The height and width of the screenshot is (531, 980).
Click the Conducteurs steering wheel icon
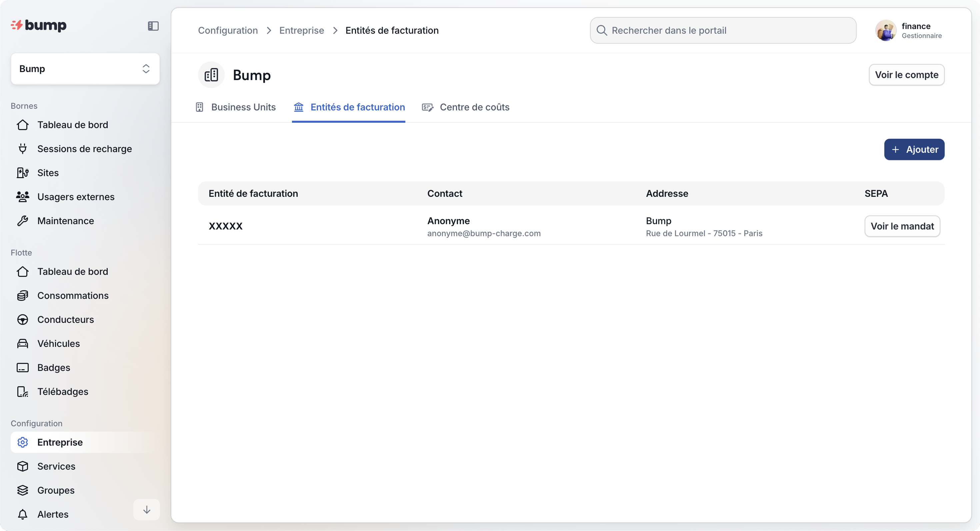click(22, 319)
